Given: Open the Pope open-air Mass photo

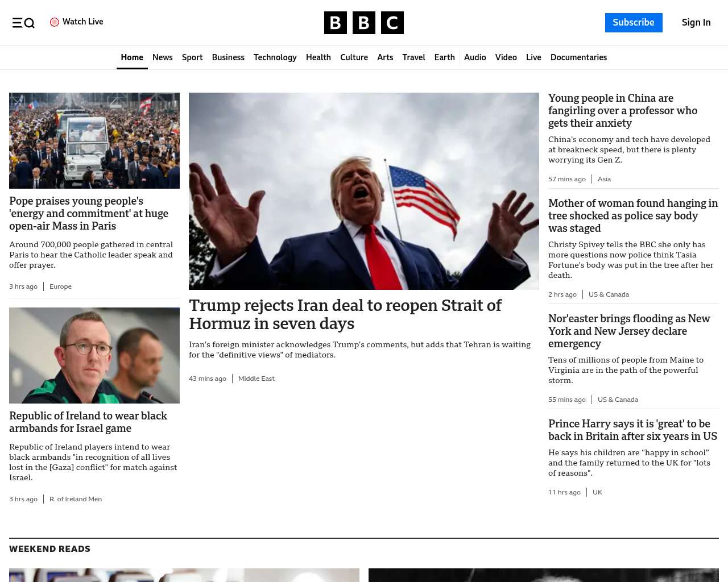Looking at the screenshot, I should point(94,140).
